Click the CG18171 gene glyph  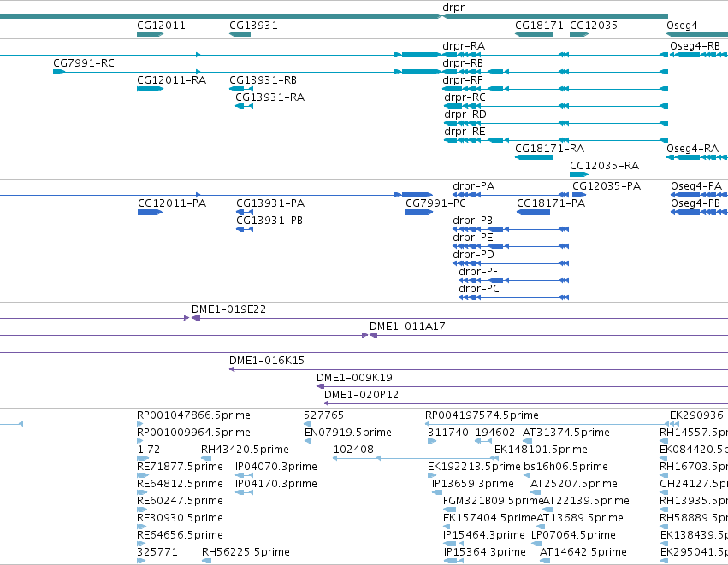pyautogui.click(x=534, y=34)
